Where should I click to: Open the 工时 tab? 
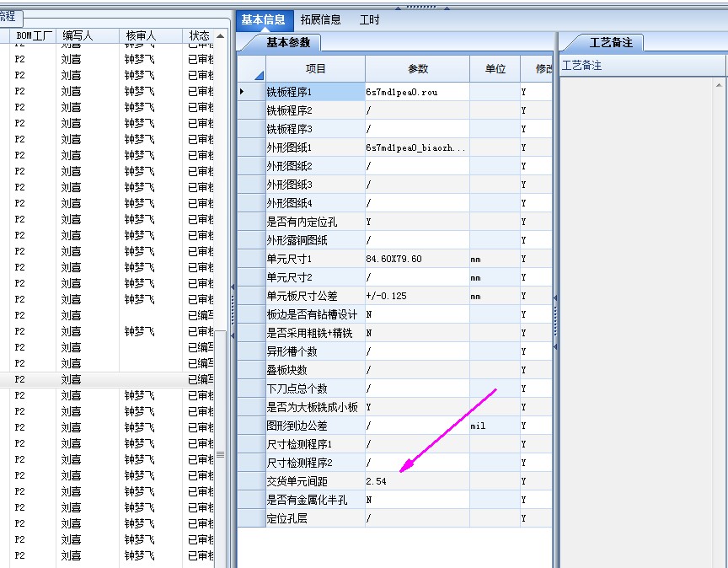click(370, 20)
